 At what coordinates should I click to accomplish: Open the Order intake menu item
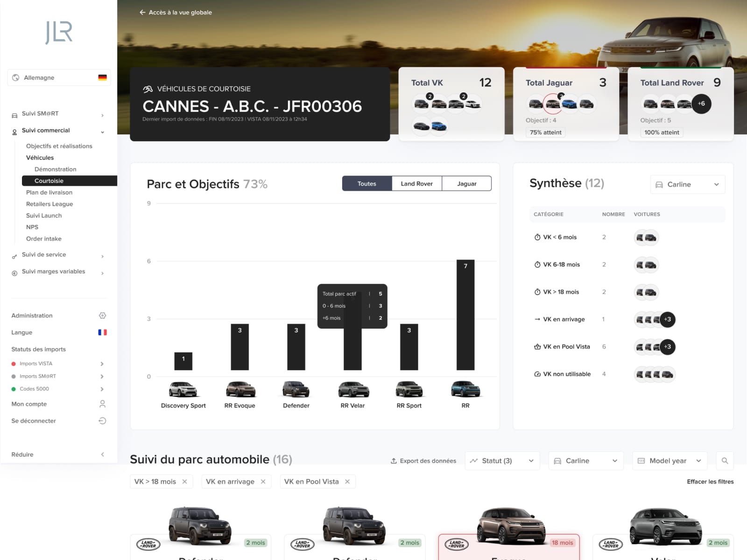(44, 238)
